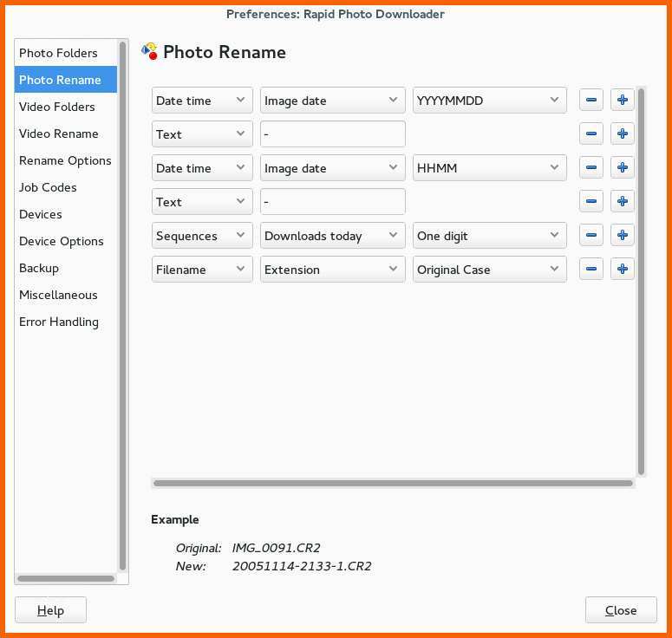Click the minus icon on the YYYYMMDD row
Screen dimensions: 672x638
click(x=590, y=101)
